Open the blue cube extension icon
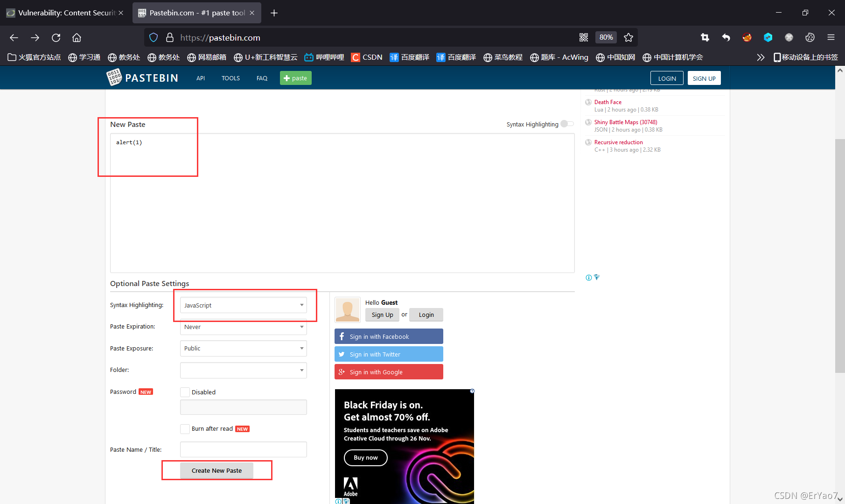845x504 pixels. click(x=768, y=37)
